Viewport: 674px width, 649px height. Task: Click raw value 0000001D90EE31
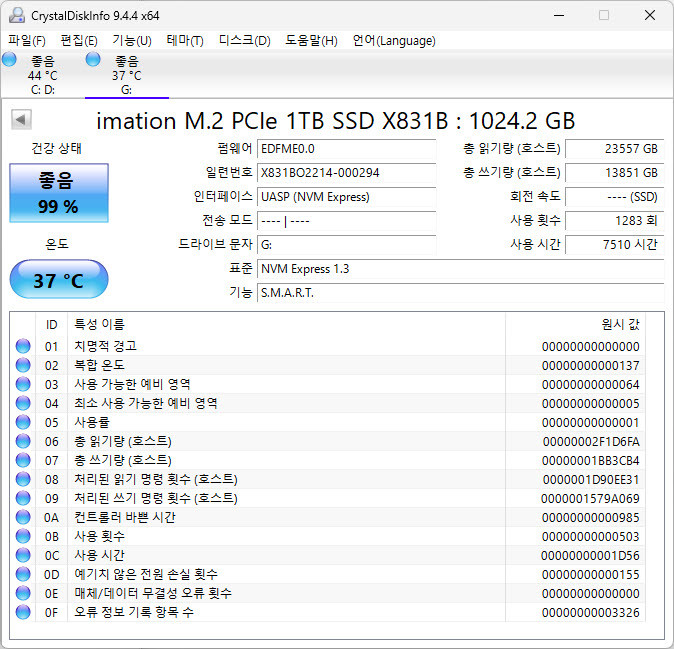pyautogui.click(x=591, y=480)
